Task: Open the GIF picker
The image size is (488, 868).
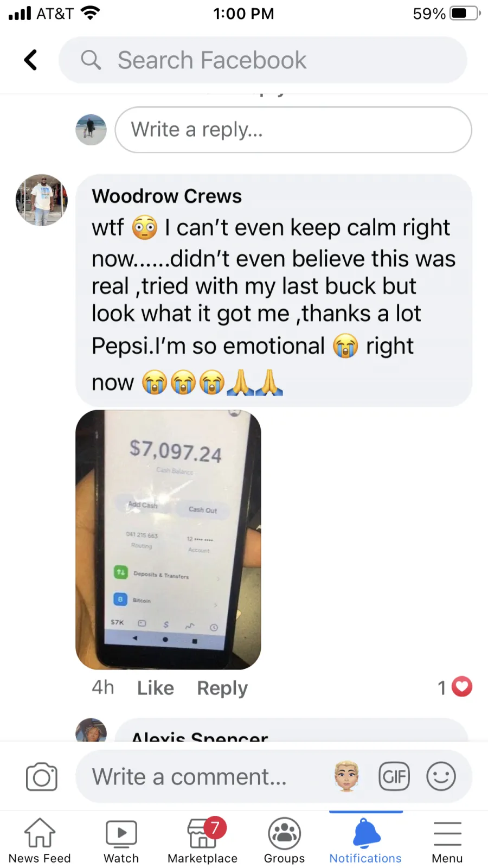Action: coord(394,777)
